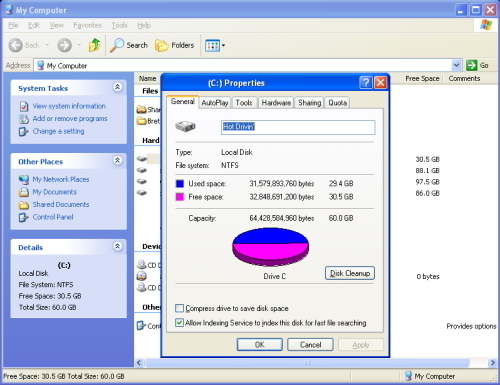Click the Change a setting icon
Image resolution: width=500 pixels, height=385 pixels.
(x=24, y=131)
